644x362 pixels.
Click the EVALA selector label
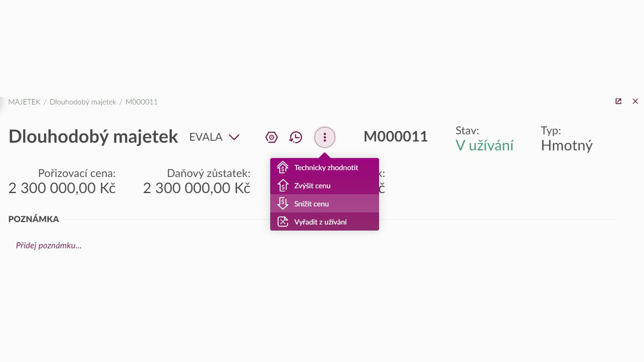[x=206, y=137]
